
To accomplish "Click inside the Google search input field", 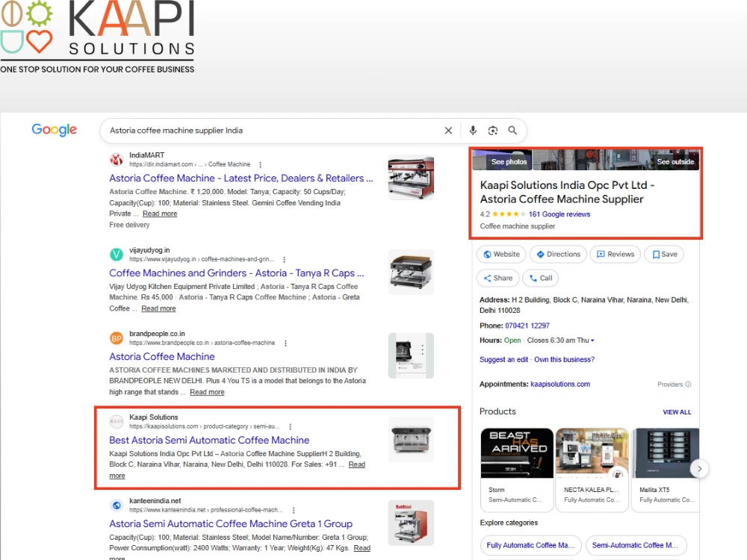I will (272, 131).
